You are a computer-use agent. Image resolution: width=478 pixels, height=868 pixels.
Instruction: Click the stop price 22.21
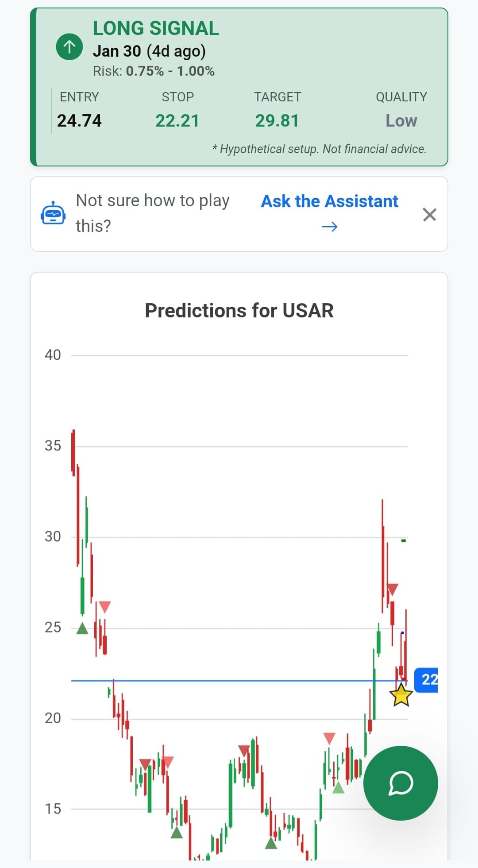point(177,121)
